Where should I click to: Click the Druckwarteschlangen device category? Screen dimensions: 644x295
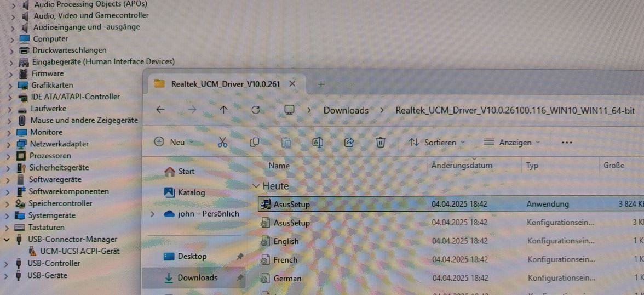click(63, 50)
